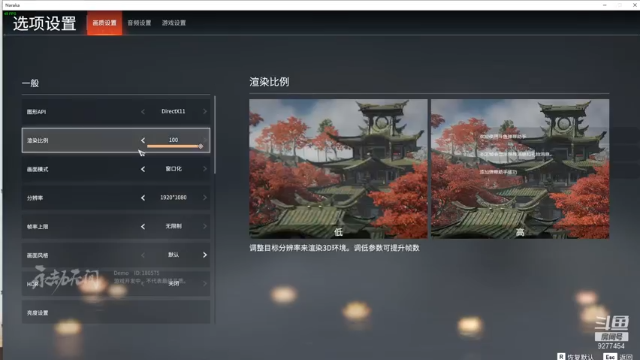Click the 1920*1080 resolution value
This screenshot has height=360, width=640.
click(173, 197)
